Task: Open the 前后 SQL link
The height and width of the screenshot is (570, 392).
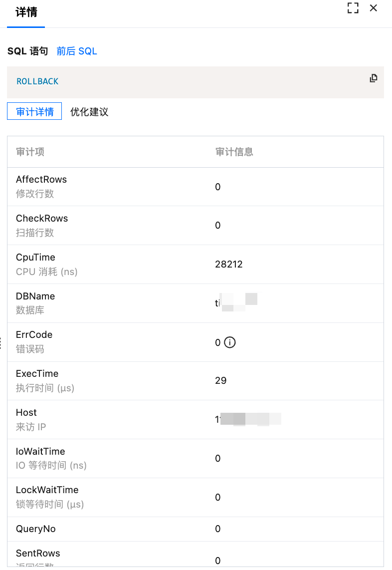Action: click(x=77, y=51)
